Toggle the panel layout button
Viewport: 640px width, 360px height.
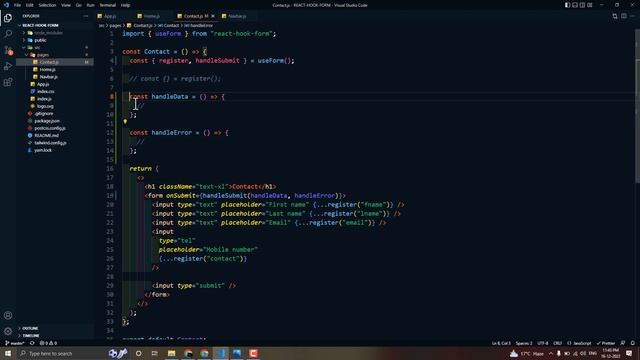click(575, 5)
